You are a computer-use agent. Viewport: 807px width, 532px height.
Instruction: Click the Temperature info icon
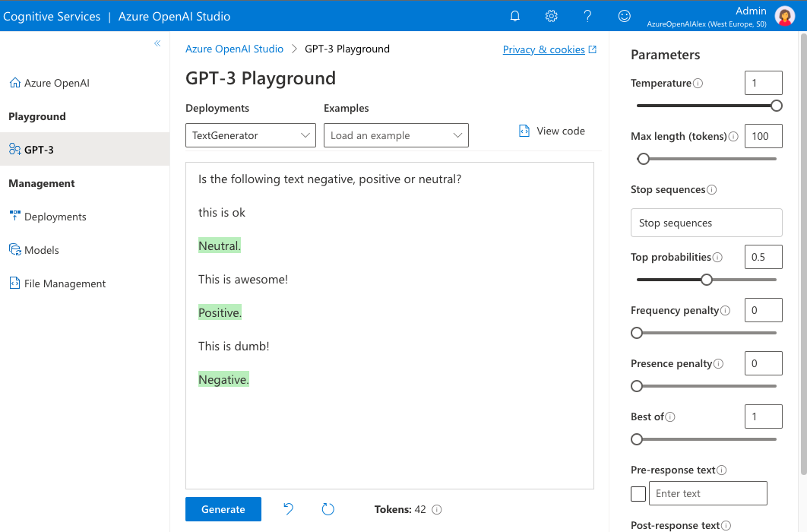pyautogui.click(x=698, y=84)
